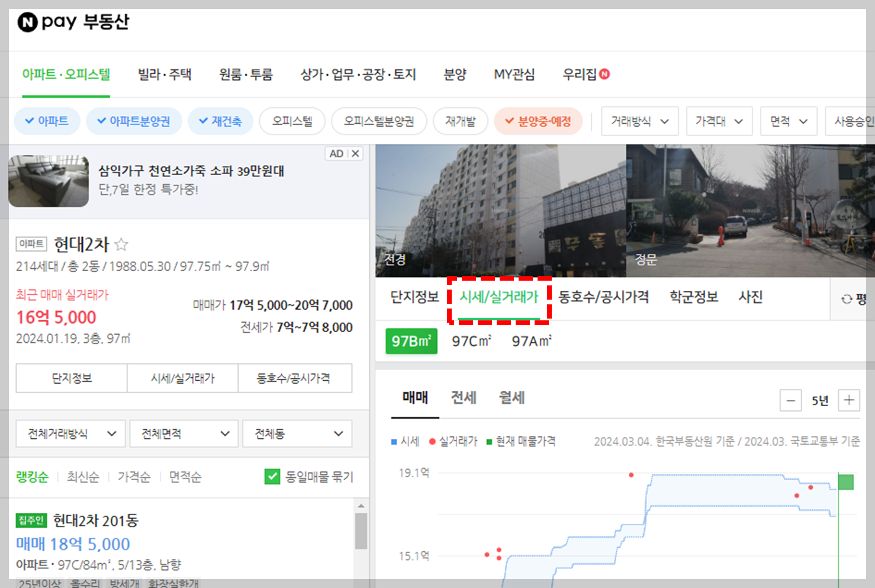This screenshot has width=875, height=588.
Task: Switch to the 전세 chart tab
Action: (x=464, y=398)
